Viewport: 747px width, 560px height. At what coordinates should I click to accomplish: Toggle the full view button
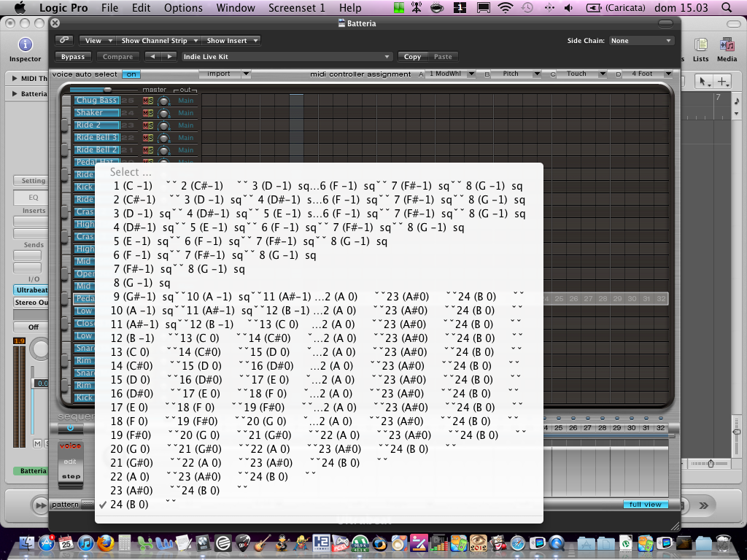click(x=646, y=505)
